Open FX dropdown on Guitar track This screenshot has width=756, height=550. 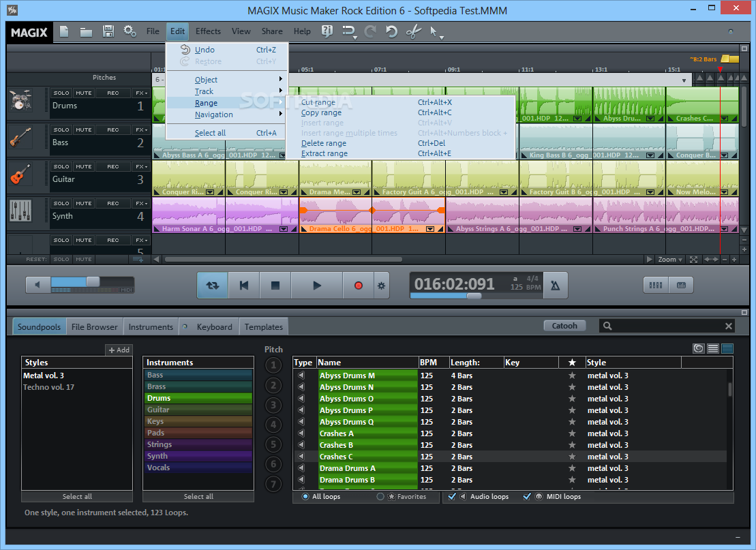point(141,167)
